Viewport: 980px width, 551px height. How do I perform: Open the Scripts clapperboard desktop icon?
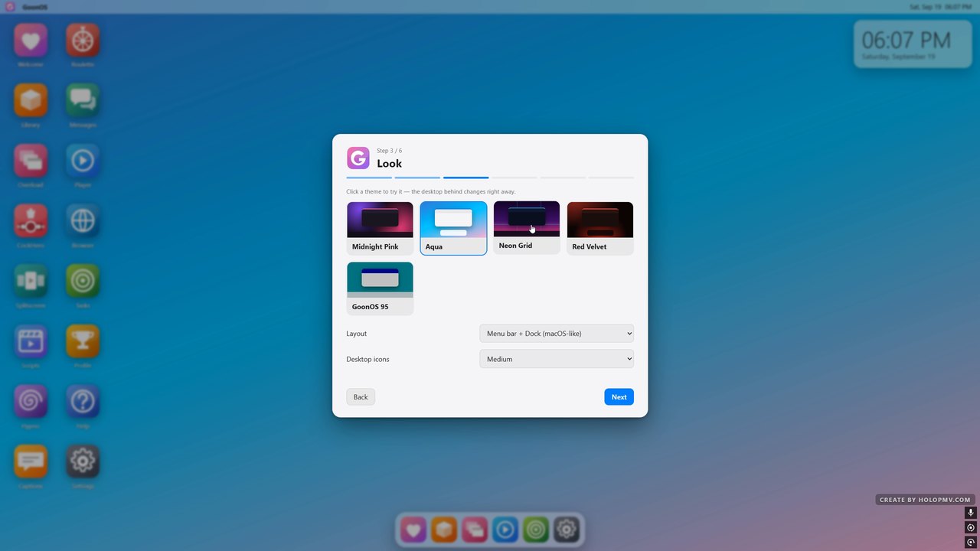[31, 341]
